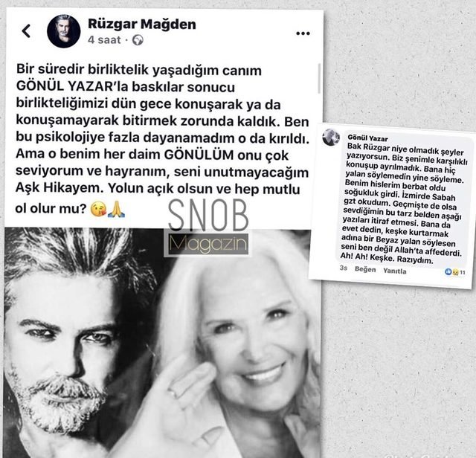Click the kissing face emoji in post
Screen dimensions: 476x458
coord(98,210)
